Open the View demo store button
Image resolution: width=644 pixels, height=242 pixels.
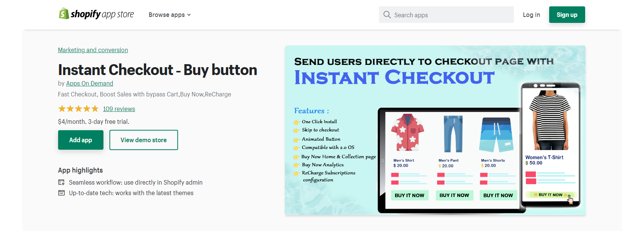point(144,140)
